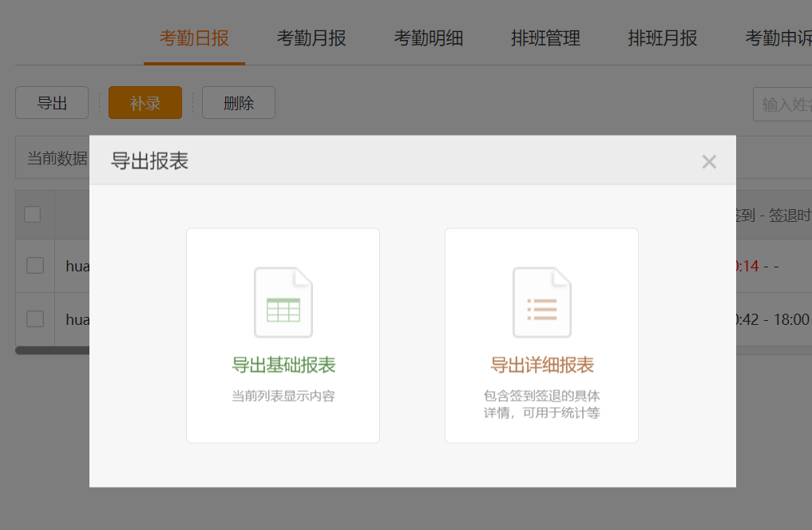Image resolution: width=812 pixels, height=530 pixels.
Task: Click the 18:00 sign-out time cell
Action: pyautogui.click(x=791, y=319)
